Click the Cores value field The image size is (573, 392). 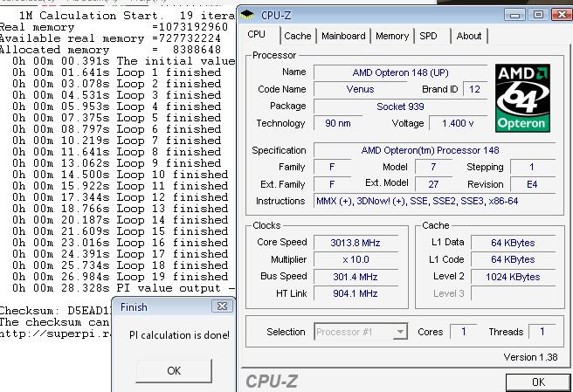(x=463, y=332)
